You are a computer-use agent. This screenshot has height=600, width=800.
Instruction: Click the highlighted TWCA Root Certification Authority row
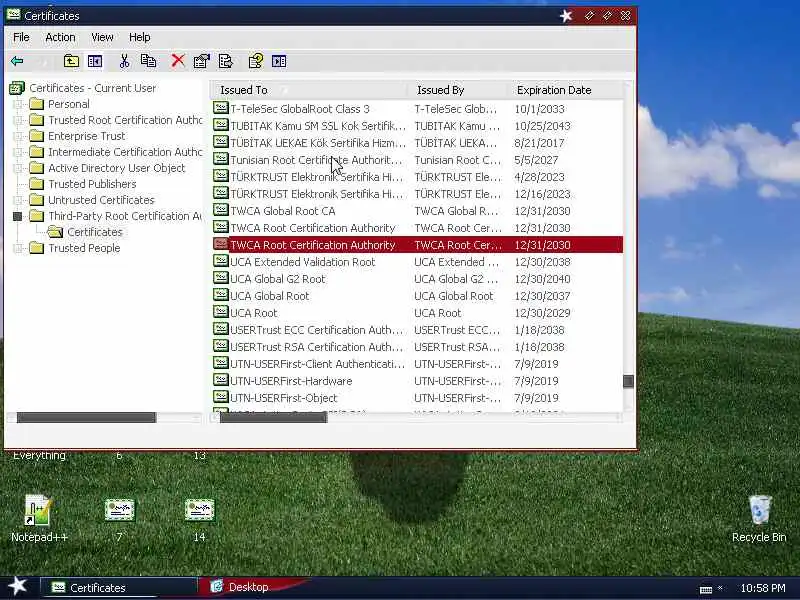(x=417, y=245)
